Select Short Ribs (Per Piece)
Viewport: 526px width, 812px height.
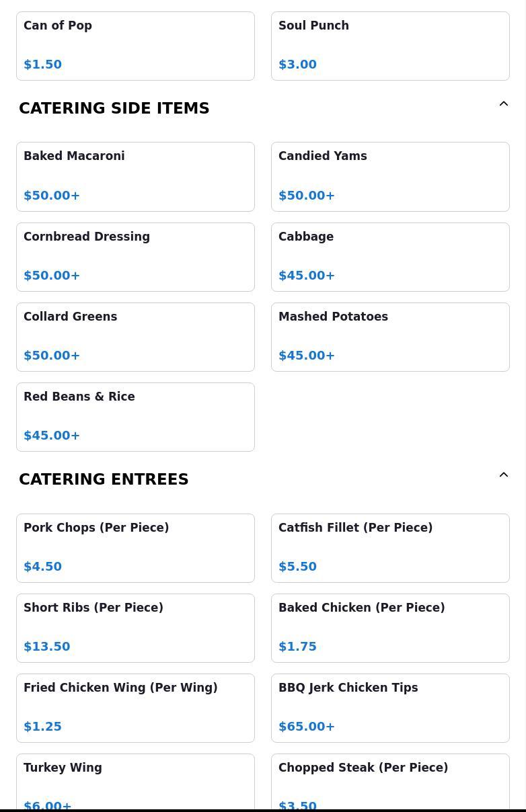pyautogui.click(x=135, y=628)
